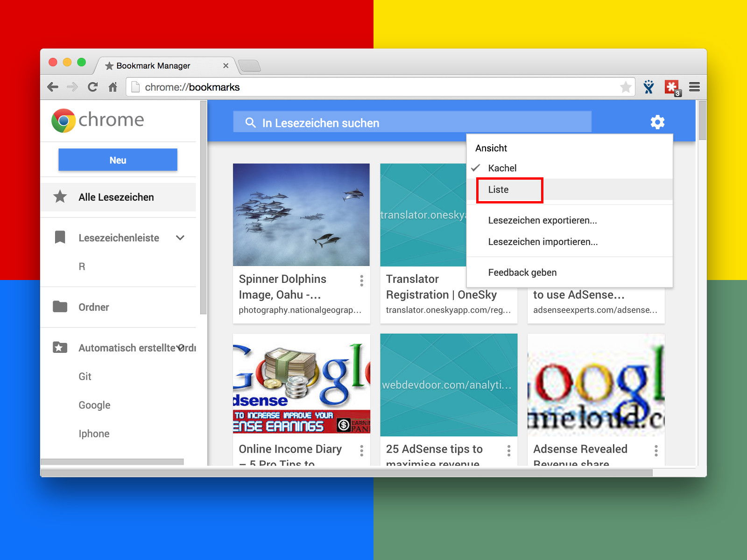Screen dimensions: 747x560
Task: Choose Lesezeichen importieren
Action: click(570, 242)
